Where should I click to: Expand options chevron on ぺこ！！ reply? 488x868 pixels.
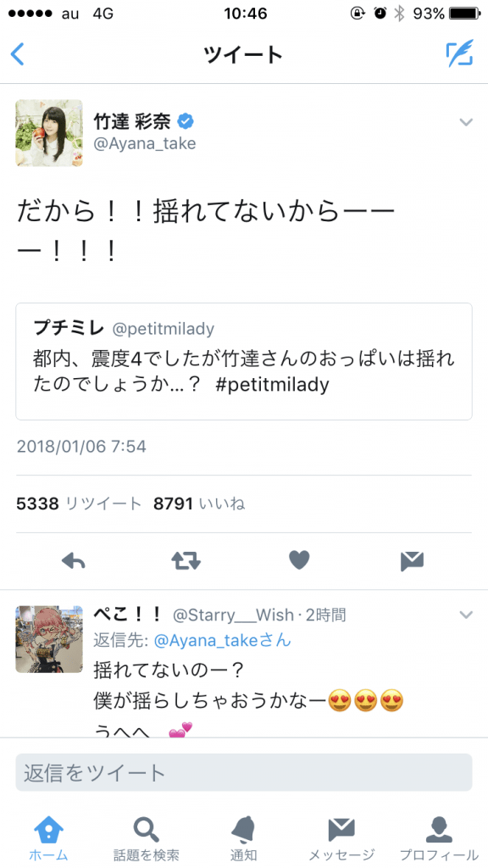466,615
